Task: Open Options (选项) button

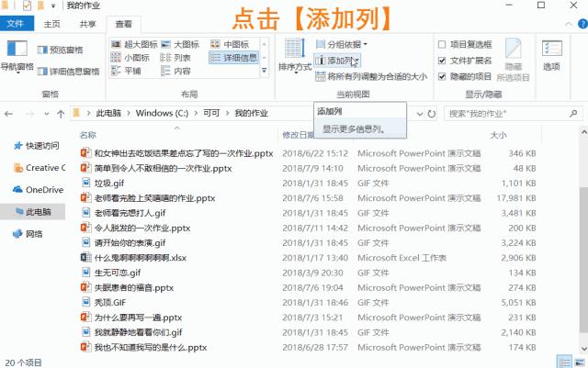Action: 551,55
